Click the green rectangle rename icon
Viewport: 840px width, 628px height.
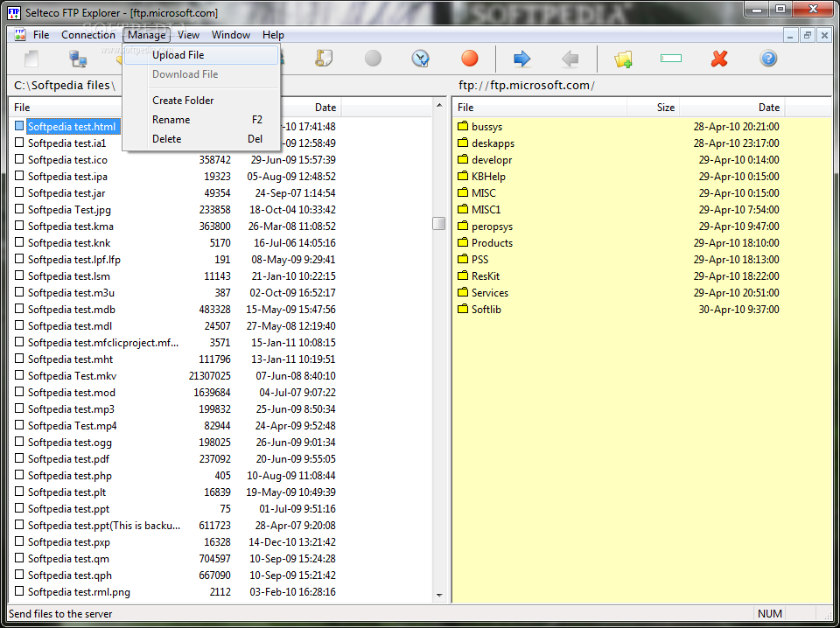pyautogui.click(x=671, y=59)
